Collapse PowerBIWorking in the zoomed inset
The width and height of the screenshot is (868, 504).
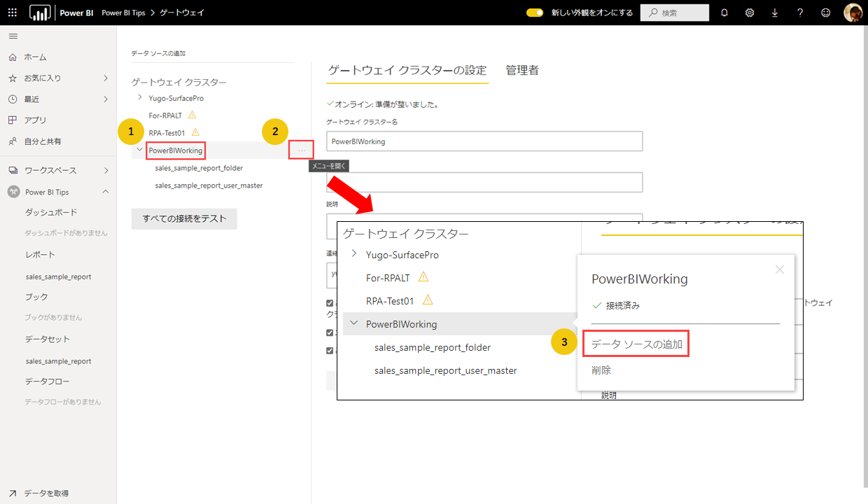coord(354,323)
